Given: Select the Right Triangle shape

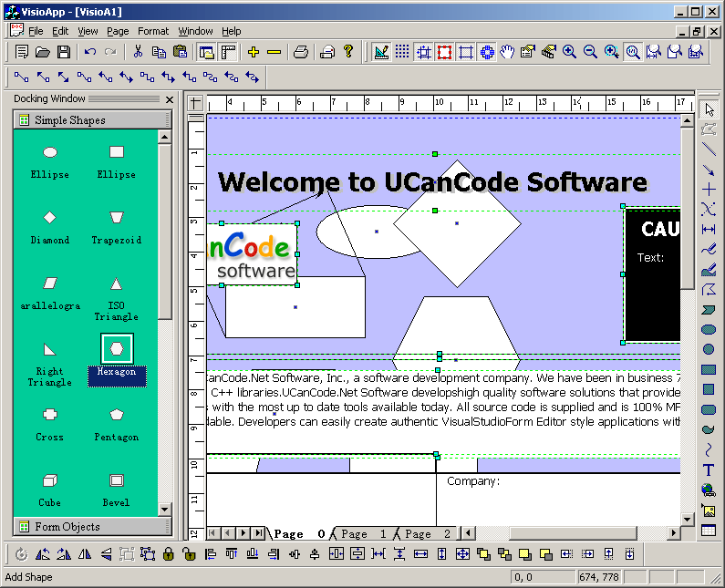Looking at the screenshot, I should pyautogui.click(x=49, y=365).
